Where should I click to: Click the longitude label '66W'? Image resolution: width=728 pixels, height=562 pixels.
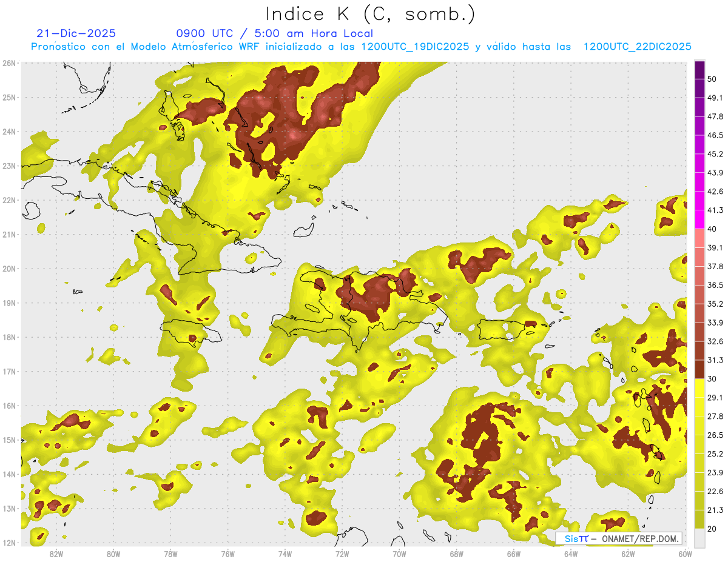tap(514, 554)
